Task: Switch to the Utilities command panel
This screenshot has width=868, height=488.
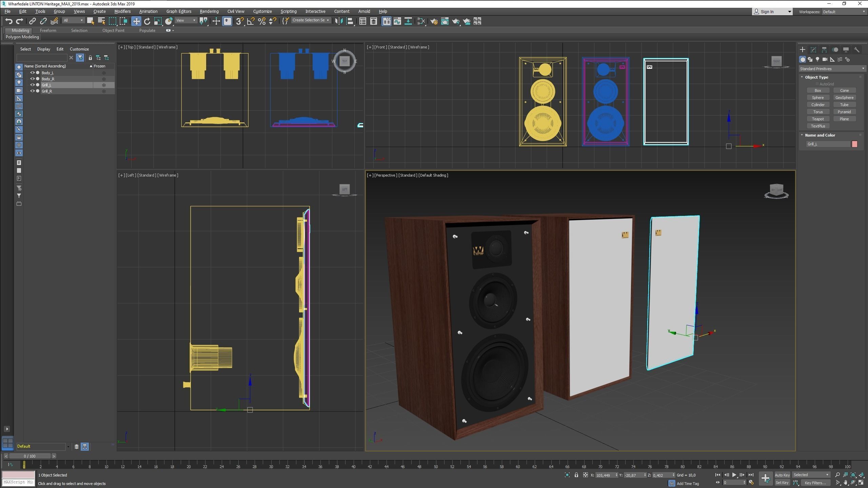Action: point(857,49)
